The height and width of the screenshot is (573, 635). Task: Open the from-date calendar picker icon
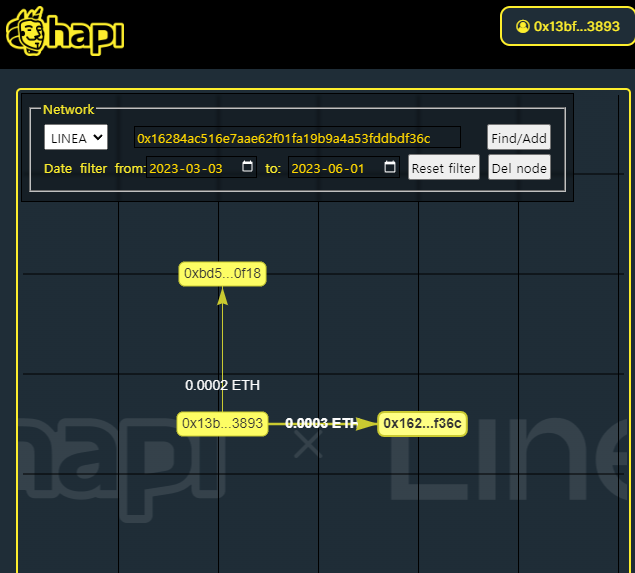[247, 166]
